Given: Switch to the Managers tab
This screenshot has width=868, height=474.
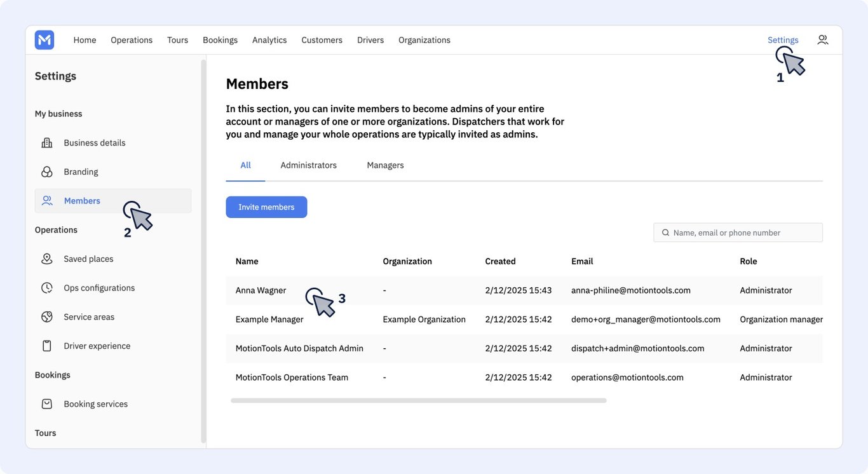Looking at the screenshot, I should coord(385,165).
